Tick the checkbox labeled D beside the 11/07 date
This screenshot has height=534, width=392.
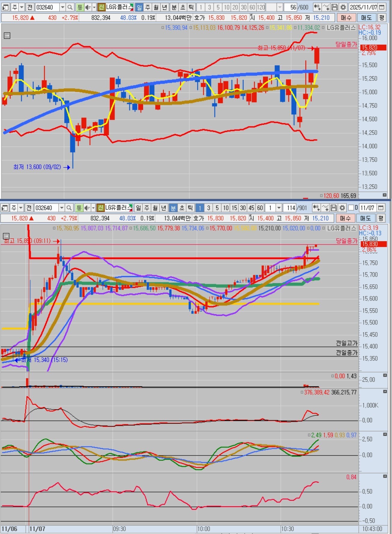351,208
